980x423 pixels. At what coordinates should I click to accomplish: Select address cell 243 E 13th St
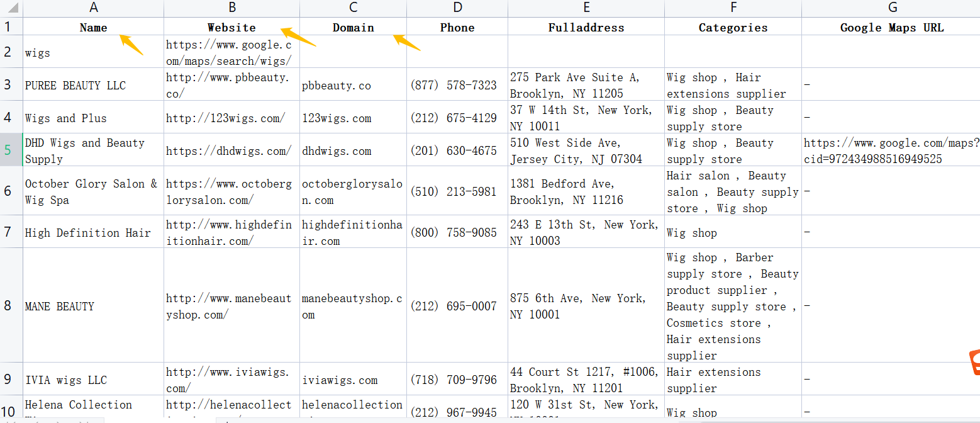(586, 232)
